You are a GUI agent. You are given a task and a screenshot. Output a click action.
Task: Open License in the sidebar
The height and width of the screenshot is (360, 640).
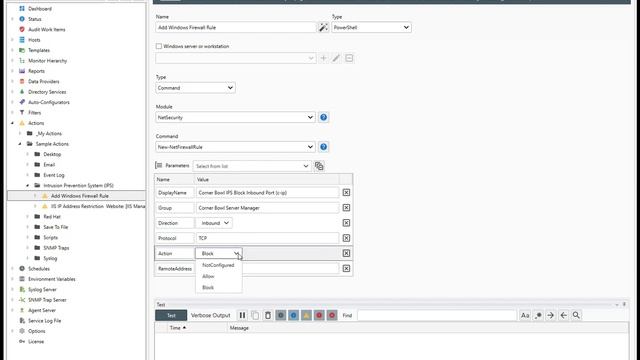coord(36,342)
